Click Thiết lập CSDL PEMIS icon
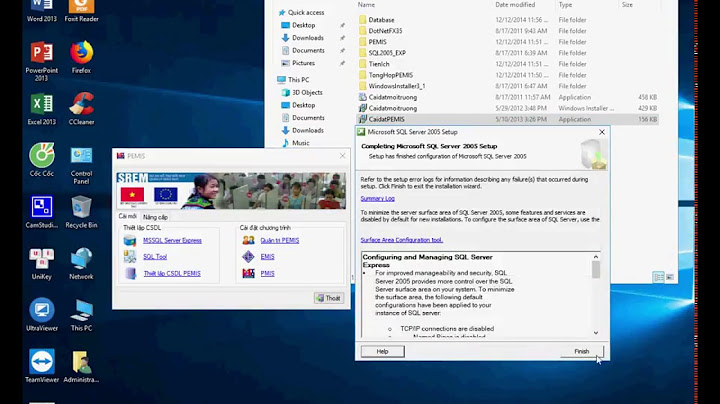The width and height of the screenshot is (720, 404). click(130, 273)
